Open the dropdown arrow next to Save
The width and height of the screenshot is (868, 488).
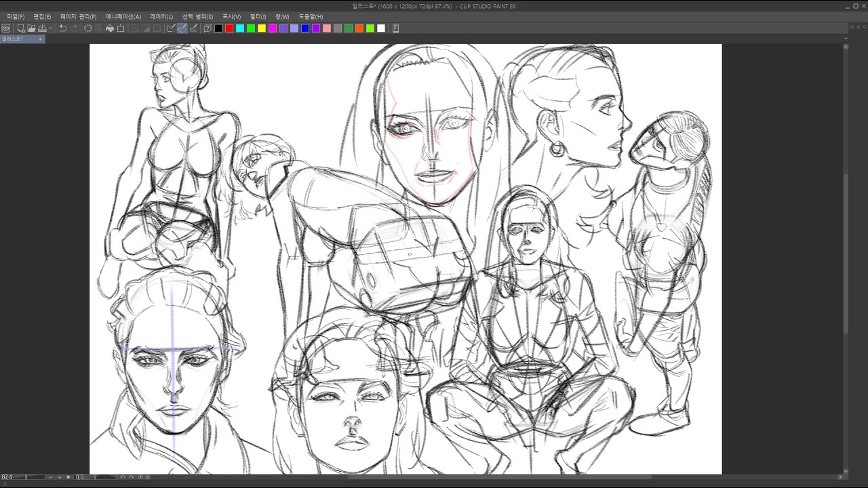(x=51, y=28)
